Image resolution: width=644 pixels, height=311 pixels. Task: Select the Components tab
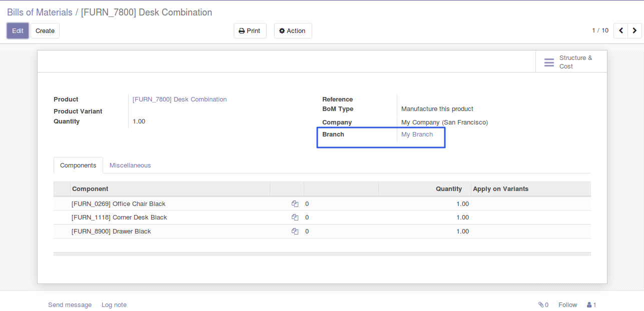(78, 165)
